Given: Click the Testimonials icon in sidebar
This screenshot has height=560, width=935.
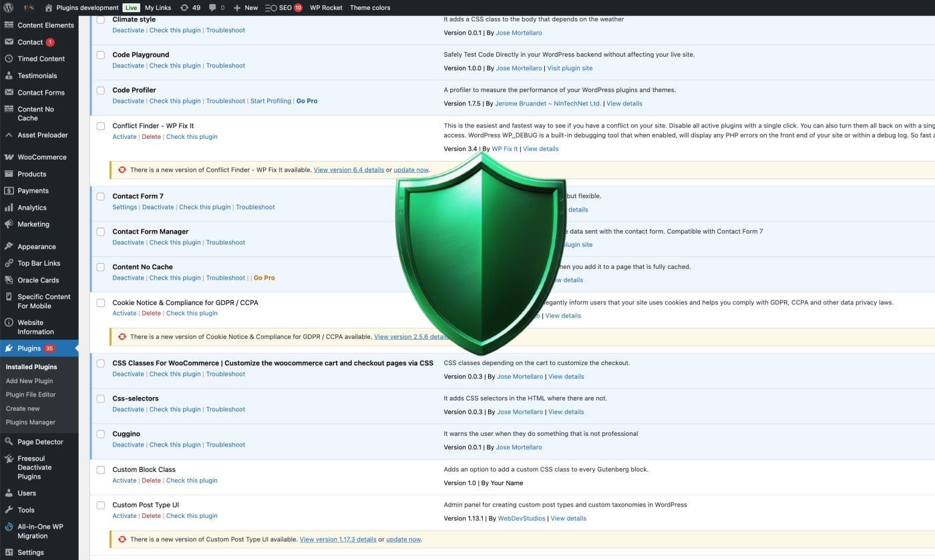Looking at the screenshot, I should tap(9, 75).
